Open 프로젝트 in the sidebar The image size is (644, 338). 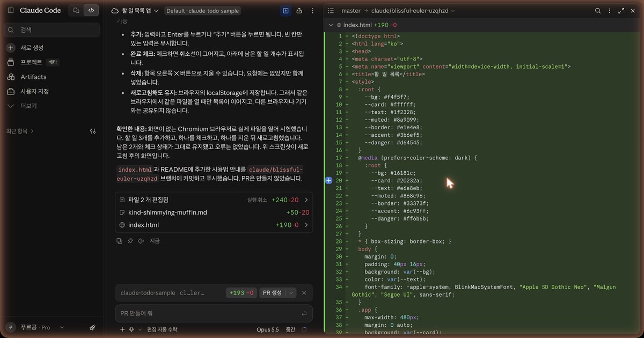(31, 62)
